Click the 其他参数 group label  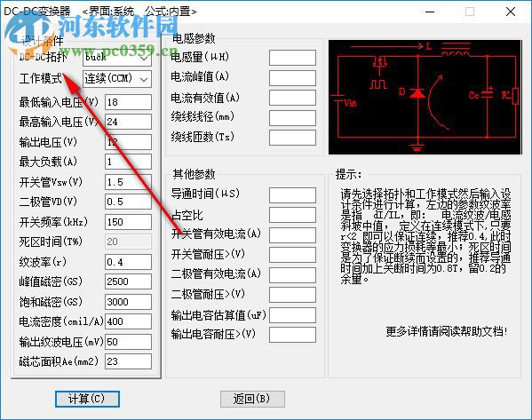point(194,174)
